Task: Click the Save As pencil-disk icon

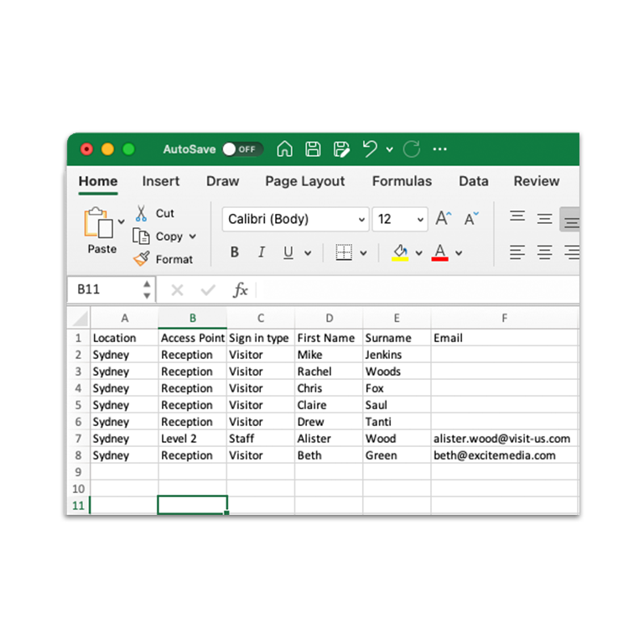Action: click(x=342, y=149)
